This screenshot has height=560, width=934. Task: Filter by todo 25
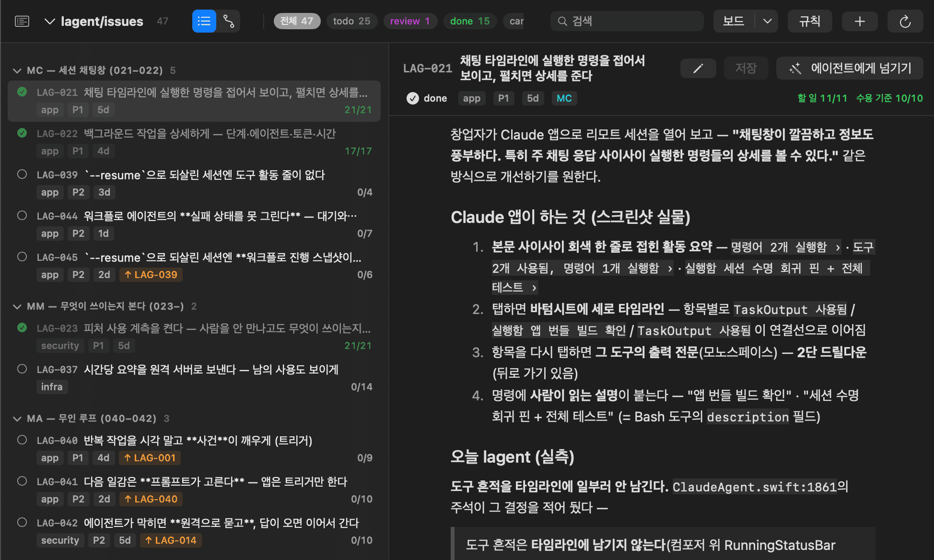coord(352,21)
